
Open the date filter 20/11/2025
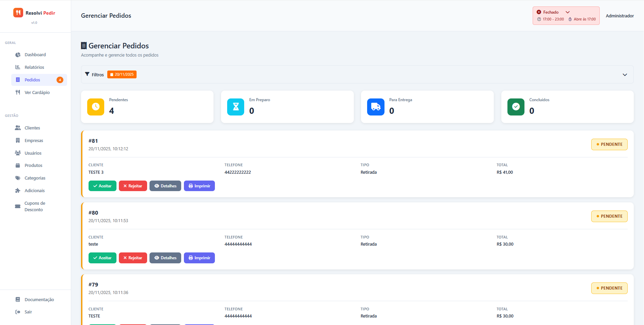(122, 74)
